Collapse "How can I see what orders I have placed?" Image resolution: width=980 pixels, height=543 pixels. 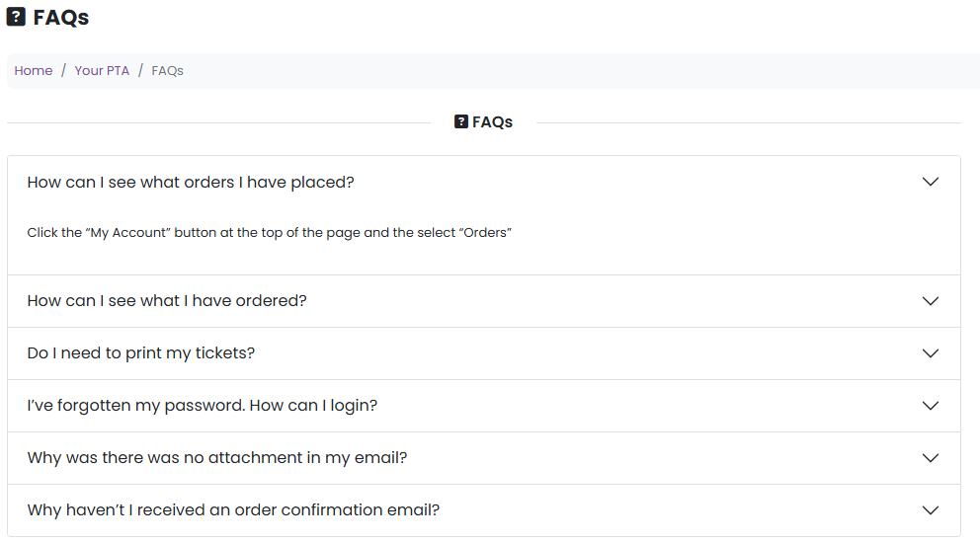[x=191, y=183]
